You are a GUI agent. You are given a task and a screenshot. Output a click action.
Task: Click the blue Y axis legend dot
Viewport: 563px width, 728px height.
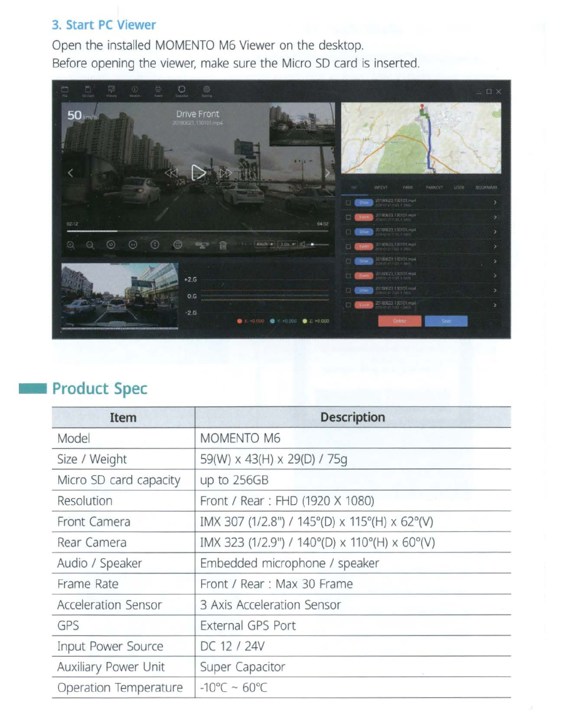pyautogui.click(x=272, y=321)
